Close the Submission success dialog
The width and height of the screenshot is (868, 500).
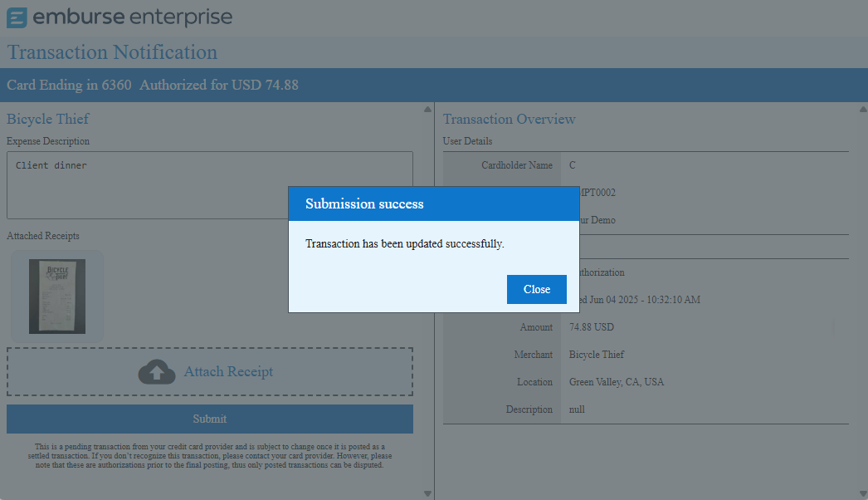coord(536,289)
